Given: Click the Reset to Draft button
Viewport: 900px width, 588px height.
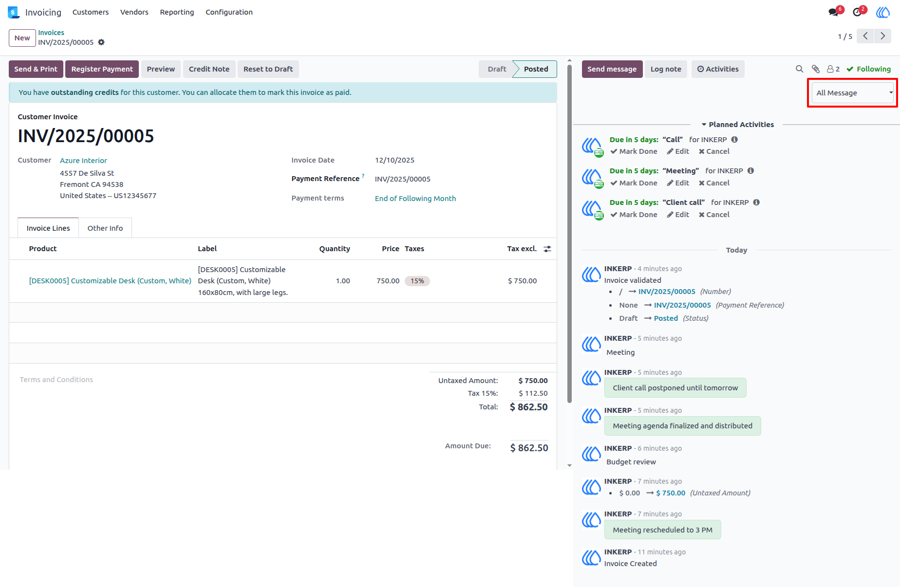Looking at the screenshot, I should pyautogui.click(x=268, y=69).
